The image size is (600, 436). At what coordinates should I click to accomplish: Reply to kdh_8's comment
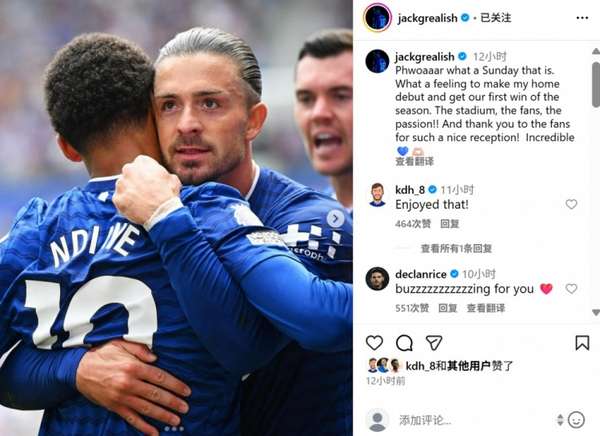tap(450, 224)
